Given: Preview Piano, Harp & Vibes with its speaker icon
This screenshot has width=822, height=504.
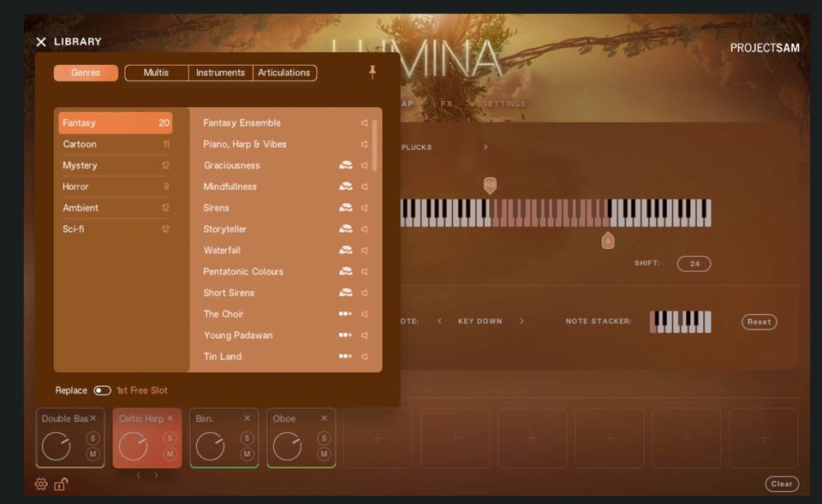Looking at the screenshot, I should [x=364, y=144].
